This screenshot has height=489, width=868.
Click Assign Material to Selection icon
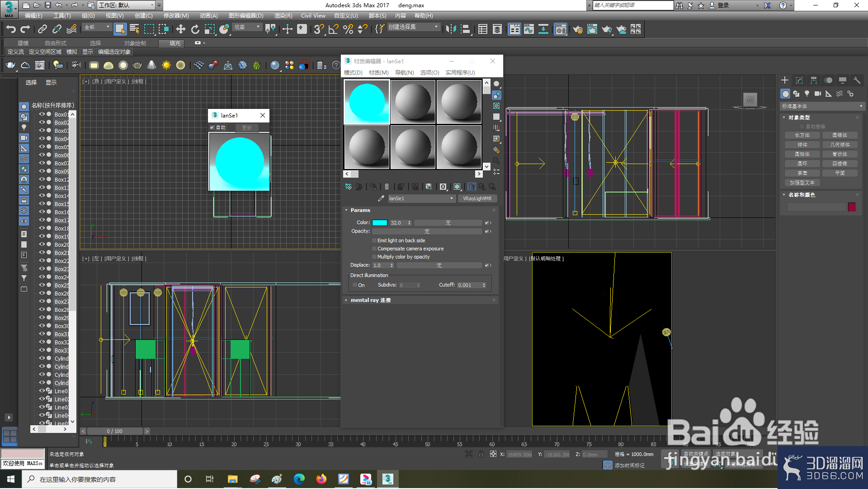pos(373,187)
